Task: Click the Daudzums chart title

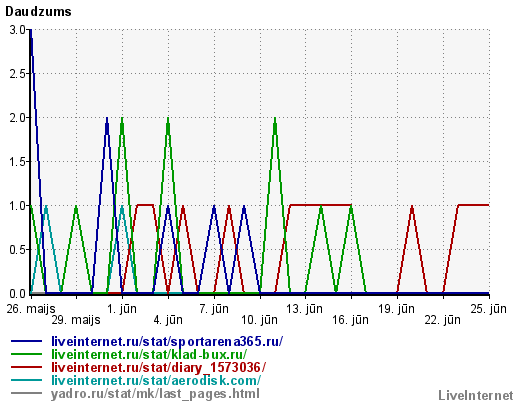Action: pos(38,12)
